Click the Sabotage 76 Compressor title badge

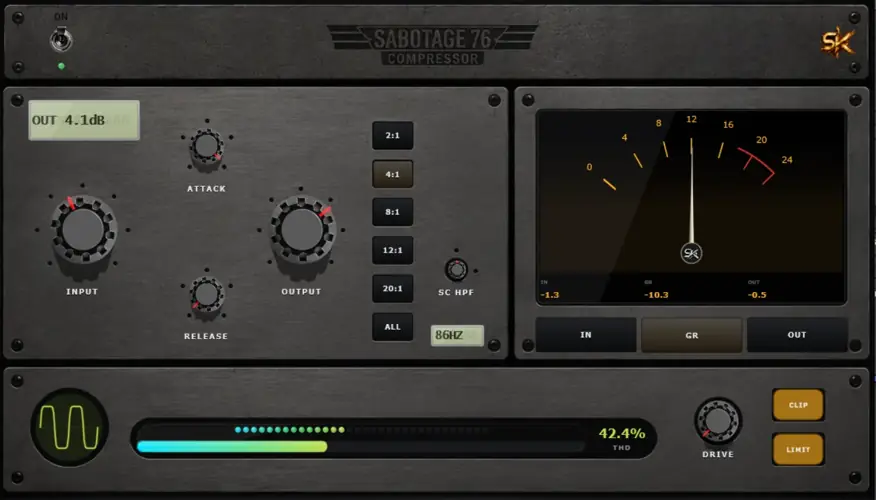click(432, 45)
